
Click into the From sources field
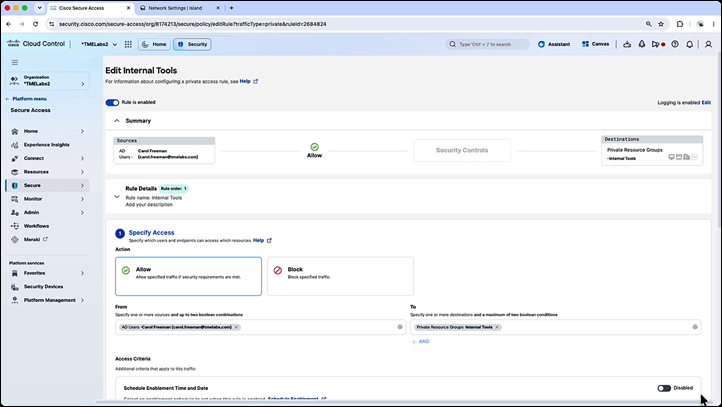pos(261,327)
